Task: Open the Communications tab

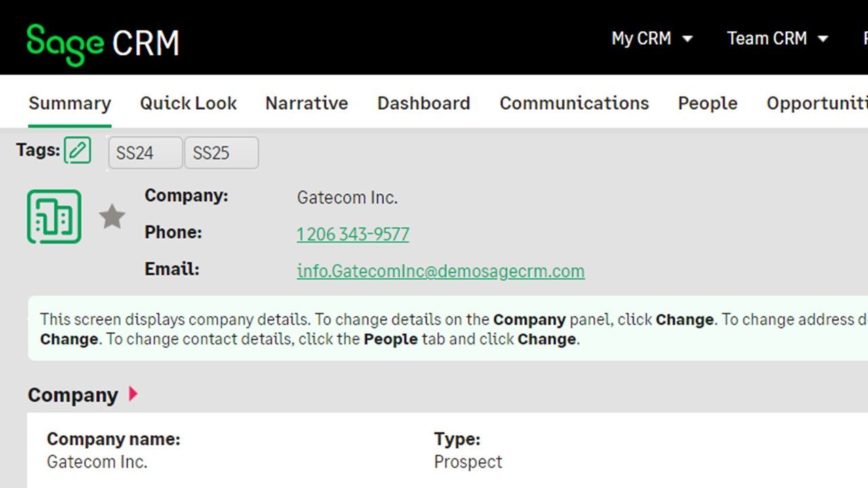Action: coord(574,103)
